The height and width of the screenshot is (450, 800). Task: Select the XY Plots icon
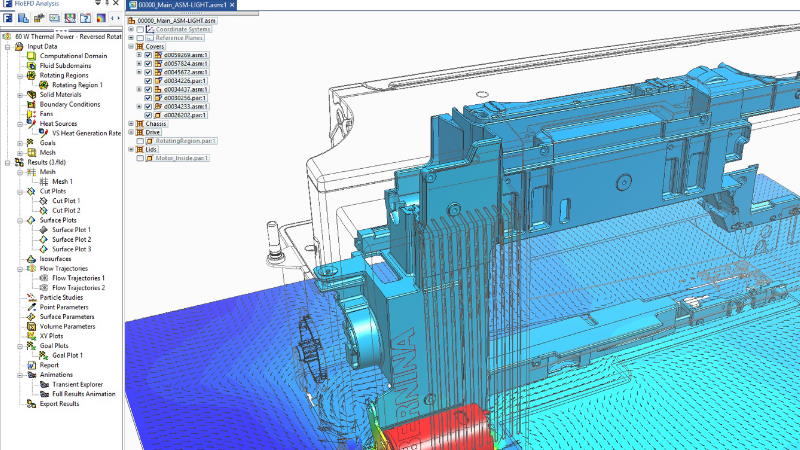pyautogui.click(x=31, y=336)
